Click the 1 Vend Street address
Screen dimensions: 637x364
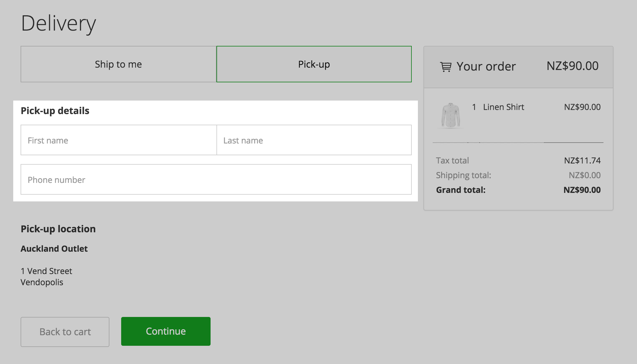tap(46, 271)
